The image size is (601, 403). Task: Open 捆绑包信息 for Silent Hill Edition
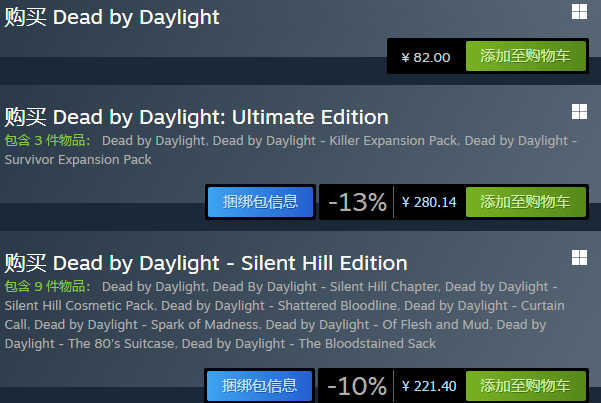260,386
